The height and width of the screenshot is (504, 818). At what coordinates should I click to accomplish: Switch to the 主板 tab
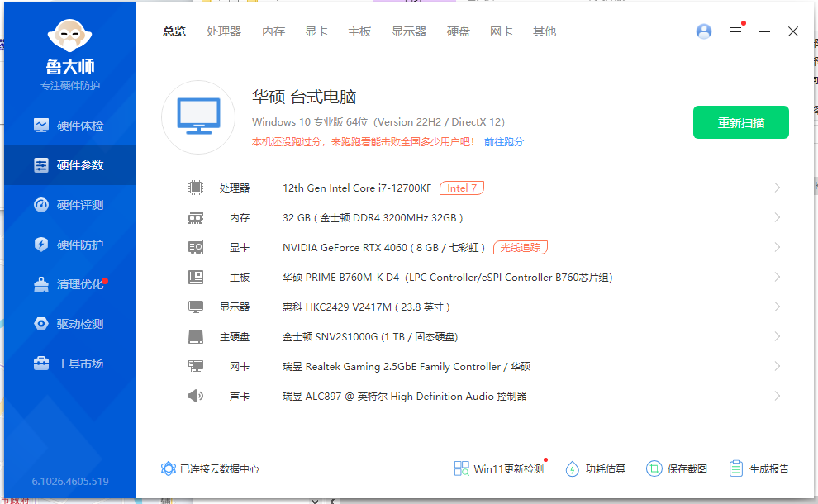coord(359,32)
